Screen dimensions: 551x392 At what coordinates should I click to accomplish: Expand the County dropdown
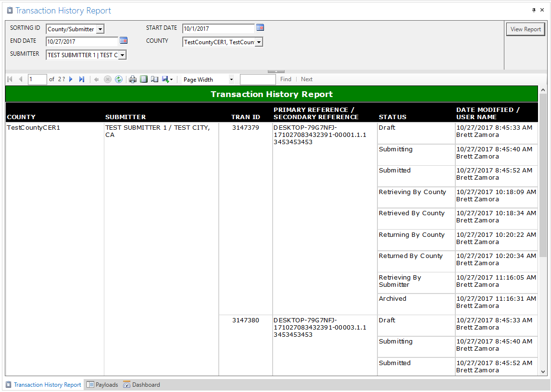pyautogui.click(x=259, y=42)
